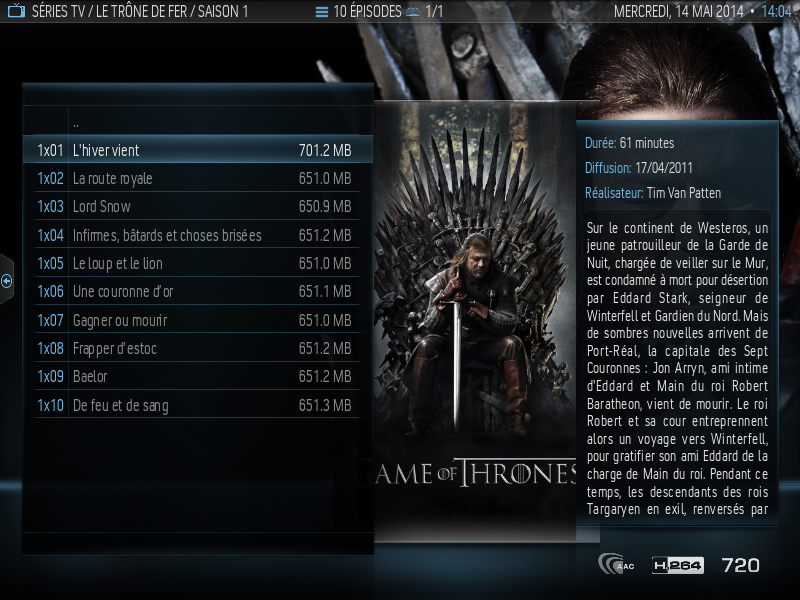800x600 pixels.
Task: Click the date MERCREDI, 14 MAI 2014
Action: tap(679, 11)
